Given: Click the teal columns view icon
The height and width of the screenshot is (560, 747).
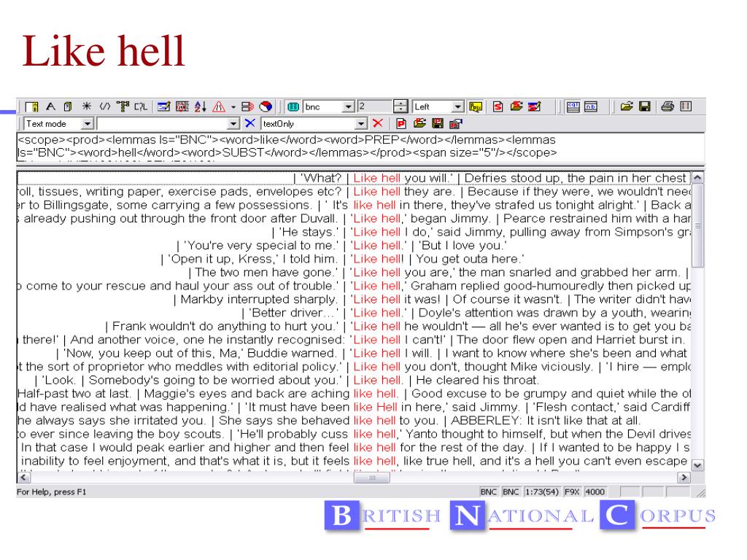Looking at the screenshot, I should pos(293,106).
